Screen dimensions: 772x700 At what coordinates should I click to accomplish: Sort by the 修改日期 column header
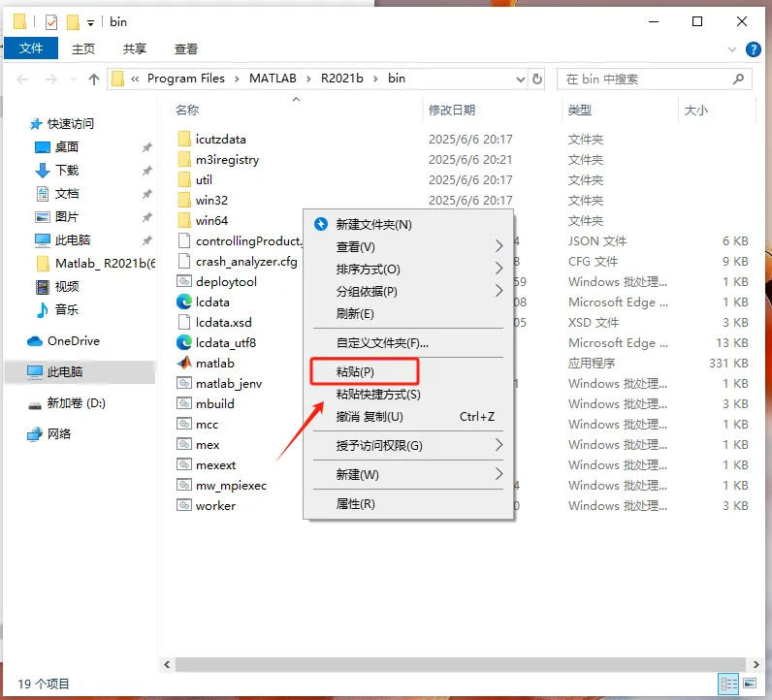(x=452, y=110)
